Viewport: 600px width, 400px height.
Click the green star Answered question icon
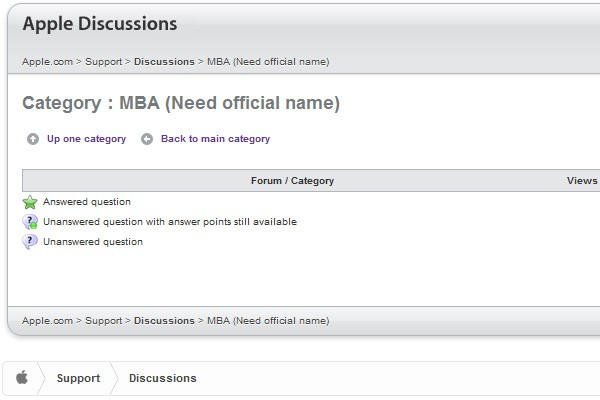tap(30, 202)
